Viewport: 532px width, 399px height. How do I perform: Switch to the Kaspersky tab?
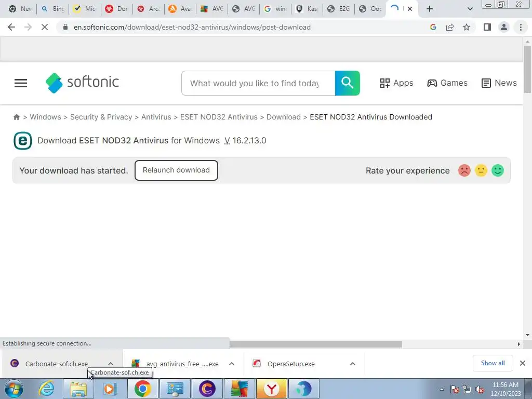coord(307,9)
